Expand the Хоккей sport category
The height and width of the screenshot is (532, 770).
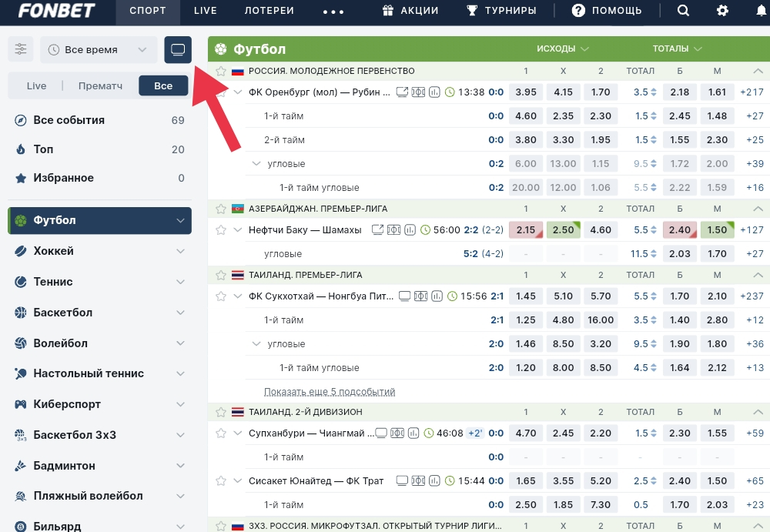coord(99,251)
